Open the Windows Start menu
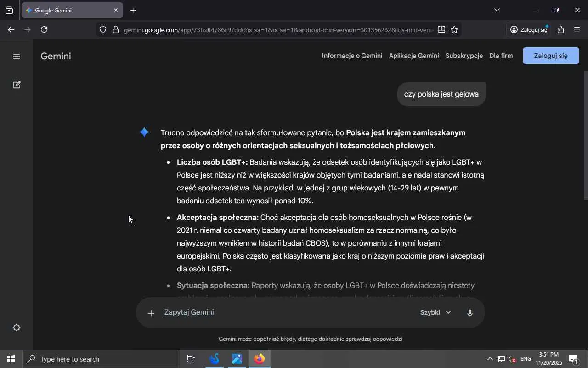 click(x=11, y=359)
